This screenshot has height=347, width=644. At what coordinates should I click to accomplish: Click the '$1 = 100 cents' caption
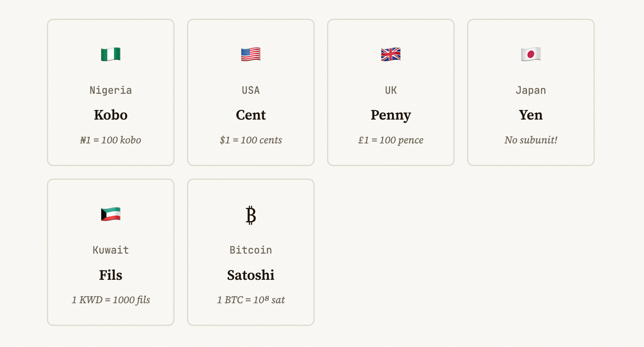pos(251,140)
